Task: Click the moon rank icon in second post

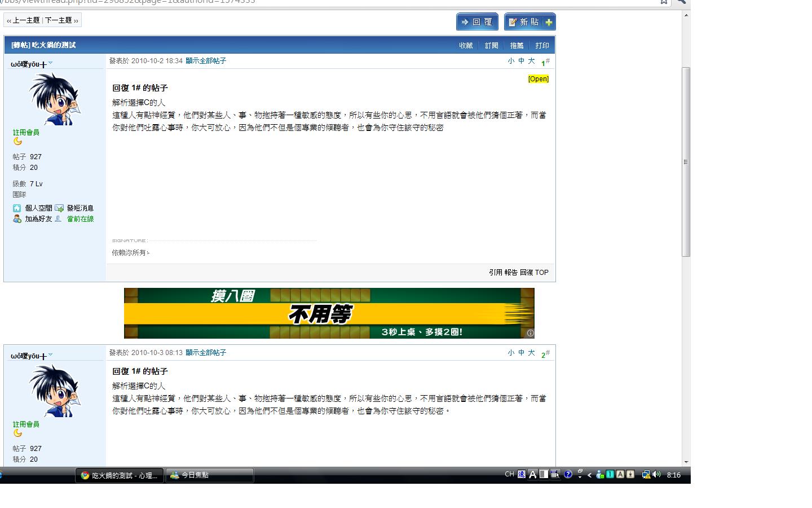Action: [x=18, y=433]
